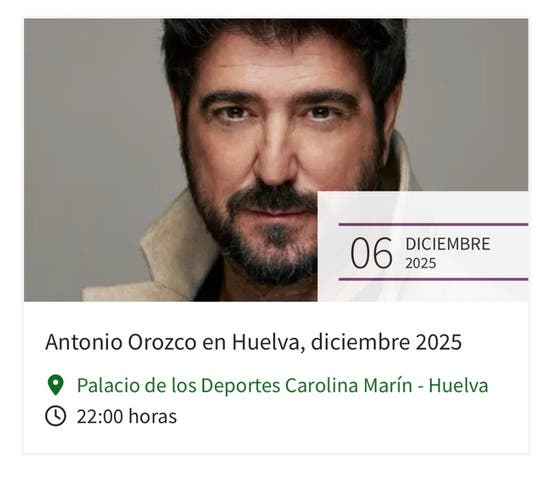The width and height of the screenshot is (552, 480).
Task: Click the upper purple line of date badge
Action: (433, 224)
